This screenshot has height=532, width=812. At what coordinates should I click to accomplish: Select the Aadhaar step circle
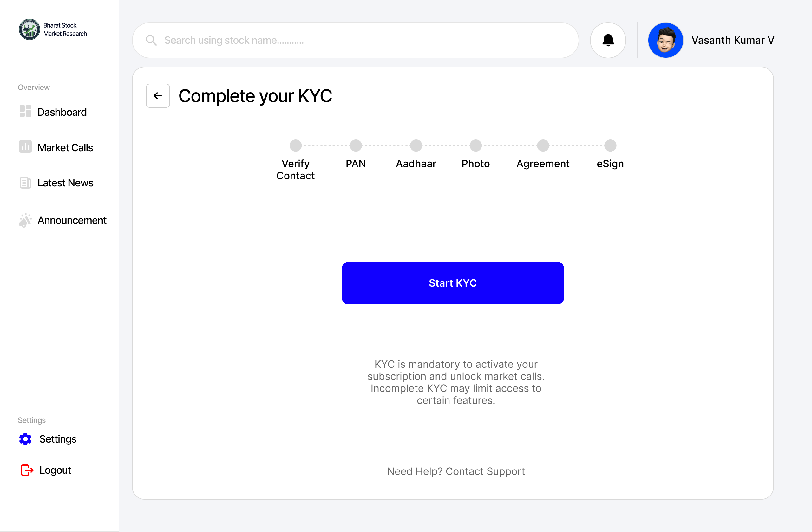pyautogui.click(x=416, y=146)
